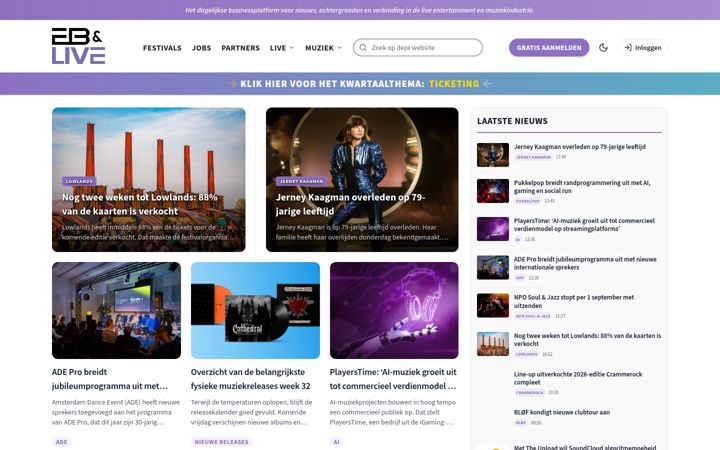Open sidebar thumbnail for ADE Pro news
The width and height of the screenshot is (720, 450).
(493, 268)
